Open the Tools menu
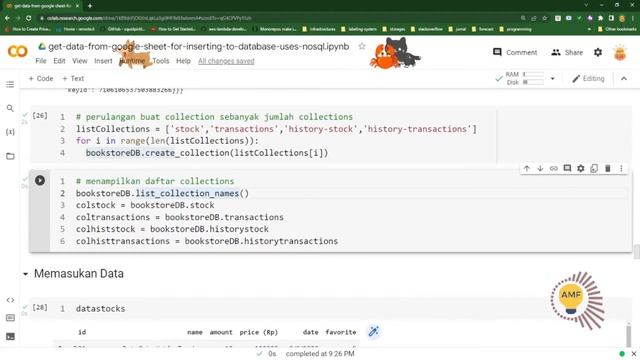 pos(161,61)
